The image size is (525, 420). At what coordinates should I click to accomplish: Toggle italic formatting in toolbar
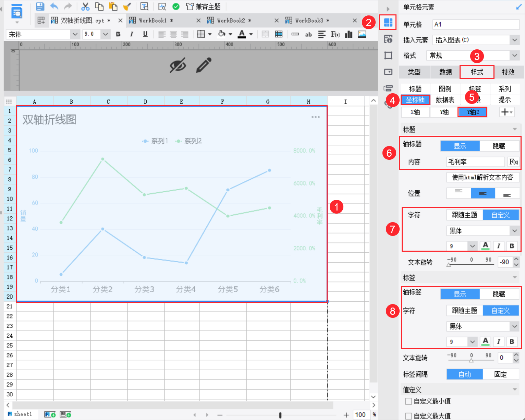(x=132, y=34)
